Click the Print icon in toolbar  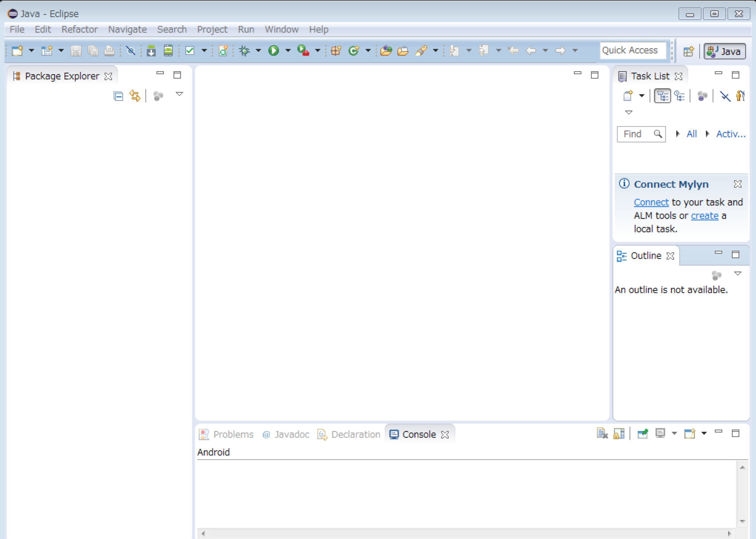109,50
